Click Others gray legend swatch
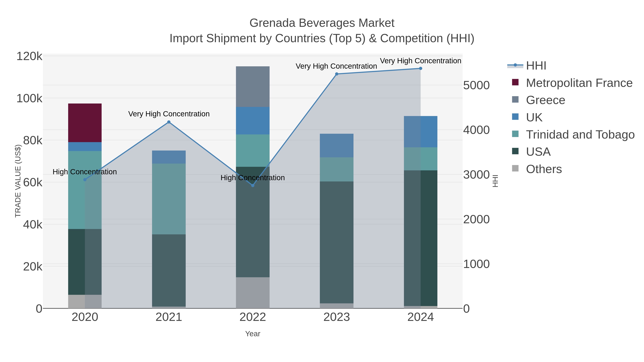Screen dimensions: 644x362 coord(515,168)
